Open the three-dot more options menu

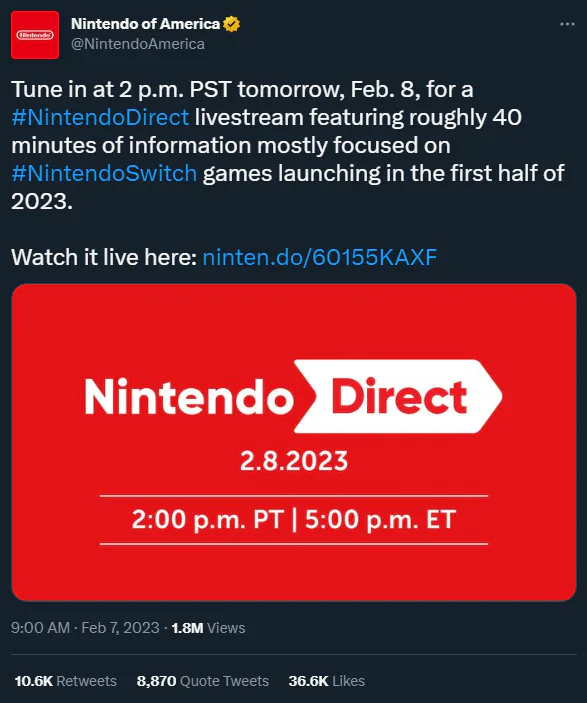click(567, 24)
